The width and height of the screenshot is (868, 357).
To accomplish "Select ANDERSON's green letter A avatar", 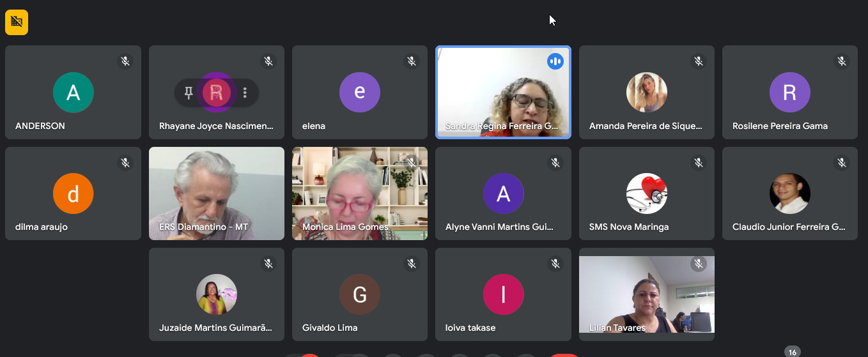I will 74,93.
